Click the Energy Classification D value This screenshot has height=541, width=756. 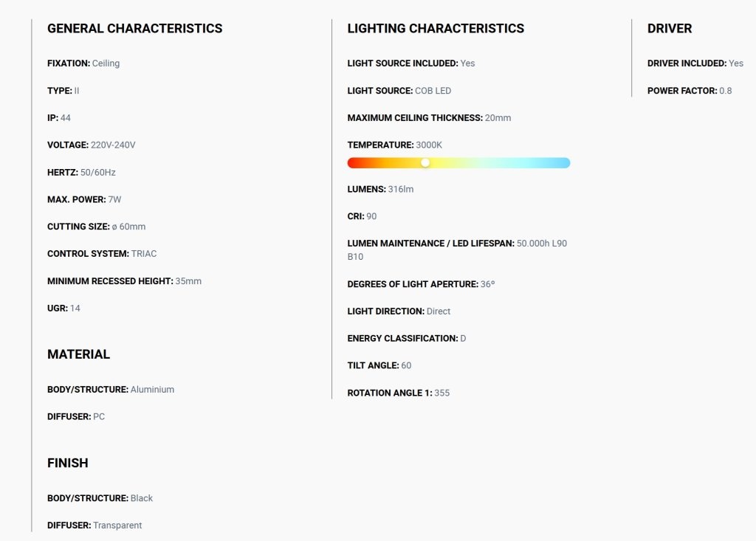coord(463,339)
